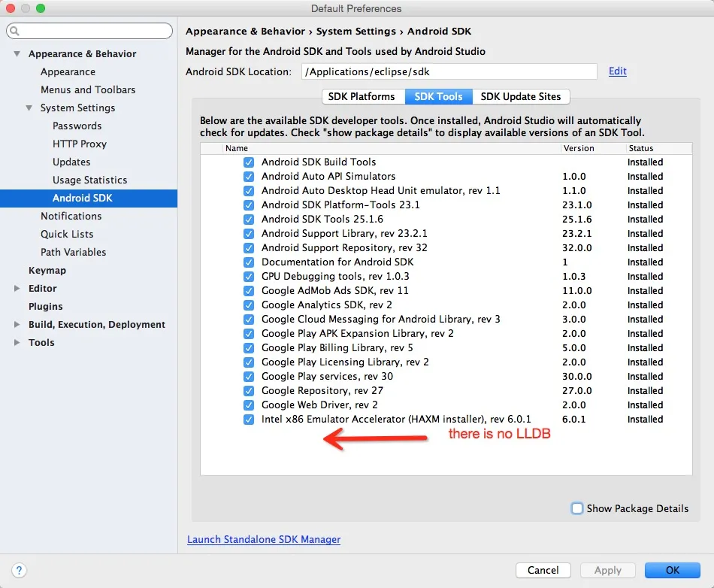
Task: Uncheck Android Auto Desktop Head Unit emulator
Action: pyautogui.click(x=249, y=191)
